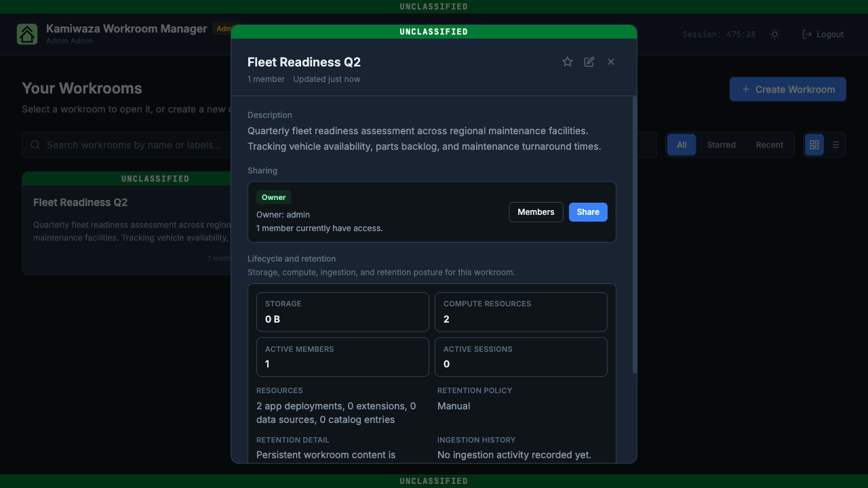Viewport: 868px width, 488px height.
Task: Click the Create Workroom button
Action: tap(788, 89)
